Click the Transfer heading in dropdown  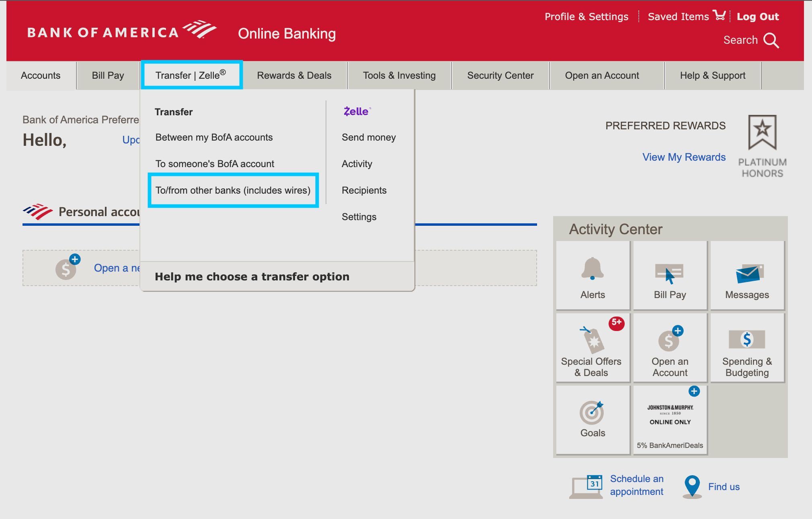pos(174,112)
